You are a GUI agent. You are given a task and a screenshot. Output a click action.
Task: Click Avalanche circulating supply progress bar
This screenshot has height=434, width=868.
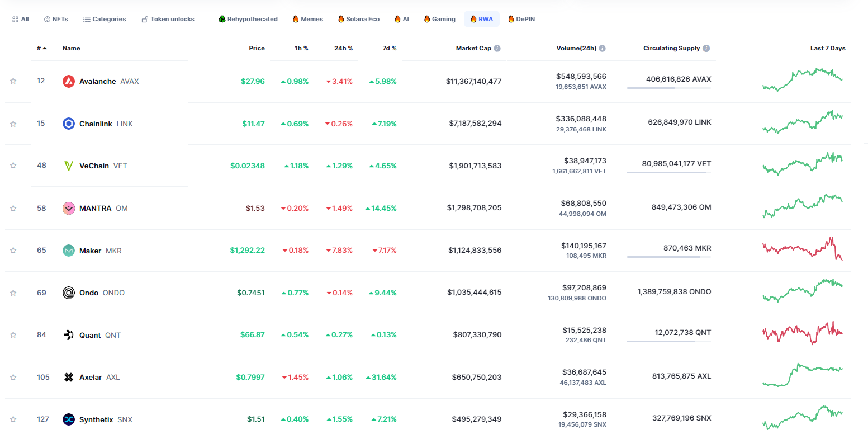click(669, 88)
